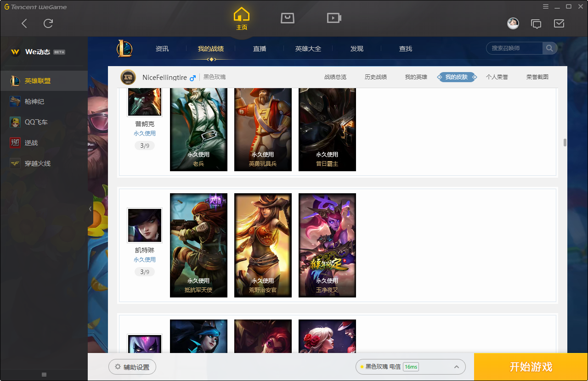Collapse the sidebar with the arrow handle
This screenshot has height=381, width=588.
click(x=90, y=209)
